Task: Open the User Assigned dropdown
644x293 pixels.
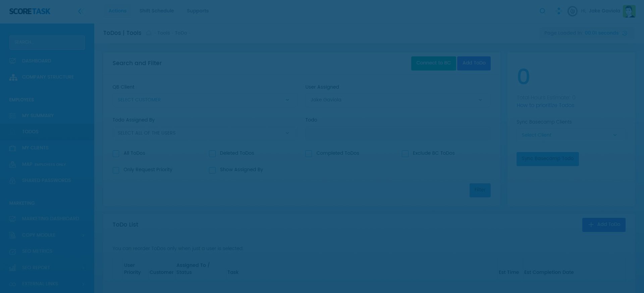Action: 397,100
